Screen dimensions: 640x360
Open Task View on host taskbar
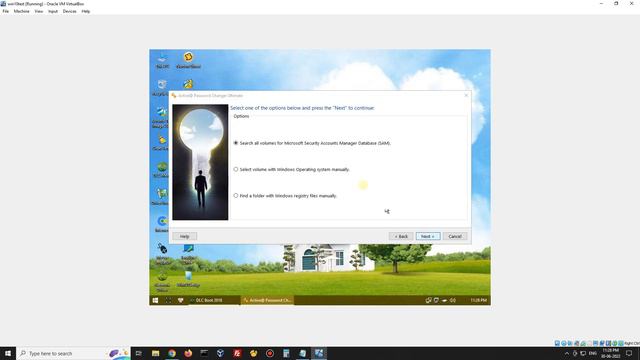(x=139, y=353)
